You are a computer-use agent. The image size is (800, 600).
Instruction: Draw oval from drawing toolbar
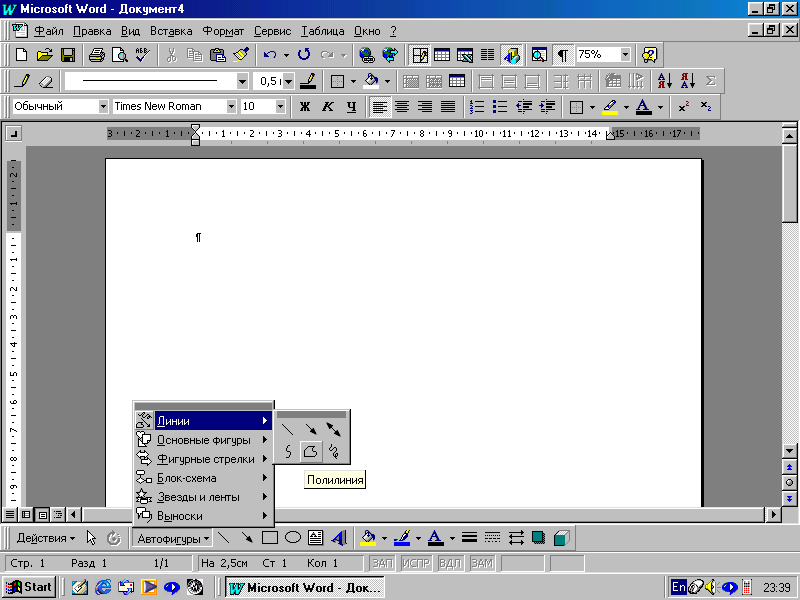pos(293,538)
